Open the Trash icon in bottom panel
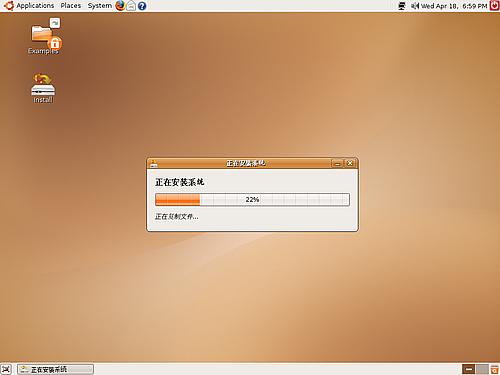This screenshot has height=375, width=500. click(x=494, y=369)
